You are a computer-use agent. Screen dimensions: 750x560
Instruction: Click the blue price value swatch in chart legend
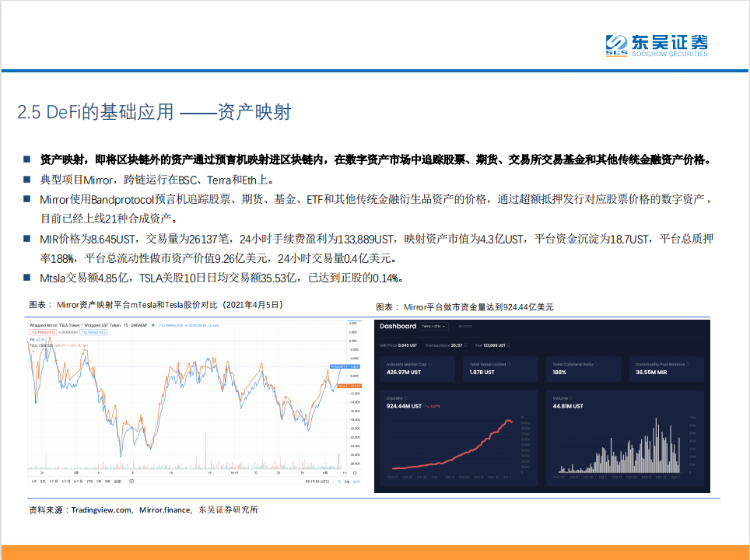(x=94, y=332)
